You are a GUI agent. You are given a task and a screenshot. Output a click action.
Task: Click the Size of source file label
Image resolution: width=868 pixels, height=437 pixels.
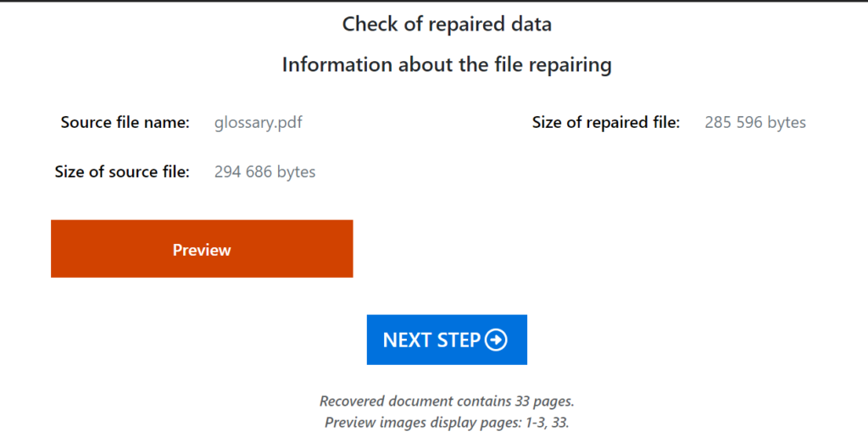[x=122, y=171]
